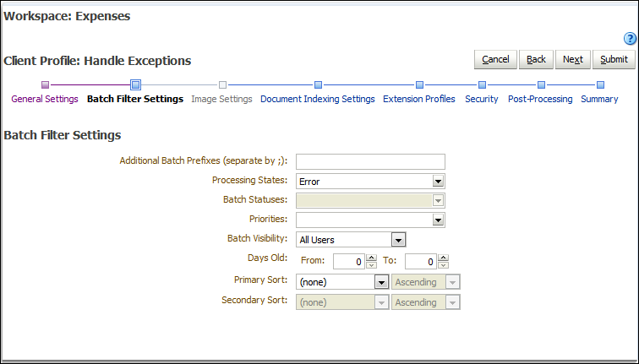This screenshot has height=364, width=639.
Task: Click the 'Processing States:' label
Action: [249, 180]
